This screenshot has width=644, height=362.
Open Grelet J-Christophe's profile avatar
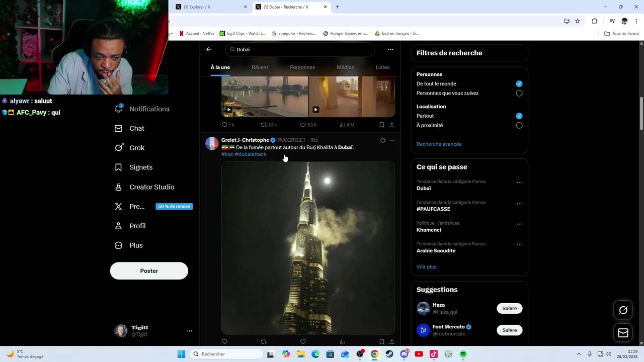pos(212,143)
